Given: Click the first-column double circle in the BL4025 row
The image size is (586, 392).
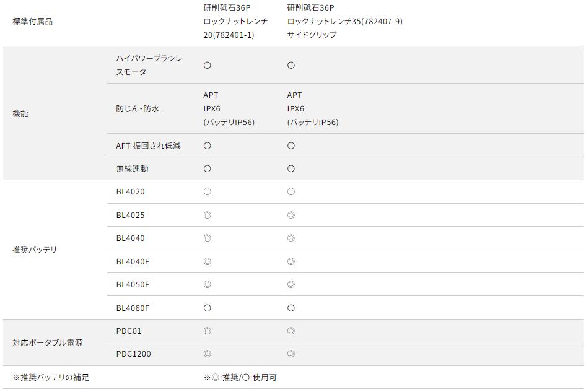Looking at the screenshot, I should (x=207, y=215).
